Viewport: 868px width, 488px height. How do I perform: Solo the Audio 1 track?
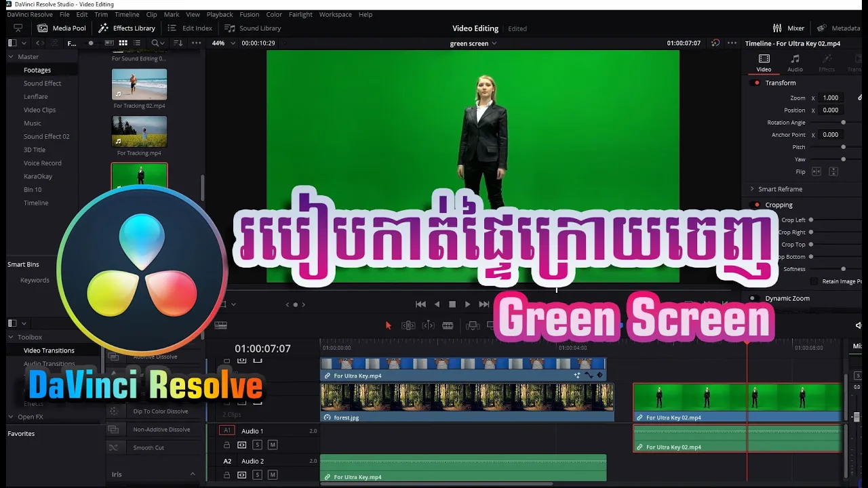click(257, 445)
